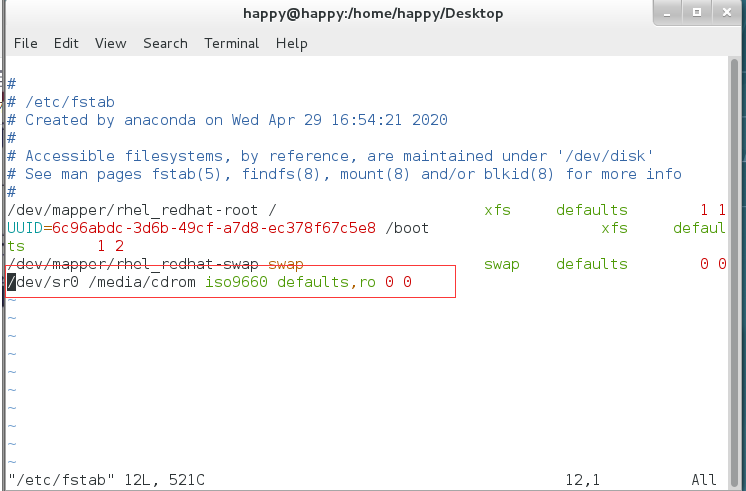
Task: Click 'defaults' on the swap line
Action: point(591,264)
